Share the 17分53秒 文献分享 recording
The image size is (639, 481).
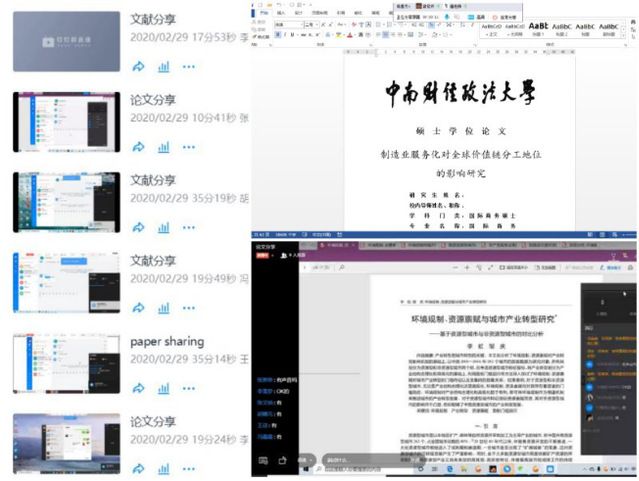tap(139, 66)
